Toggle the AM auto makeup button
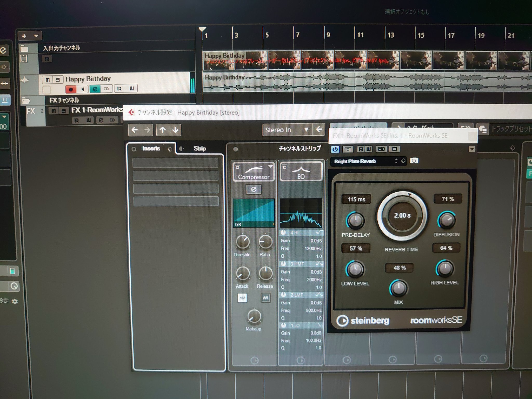 242,298
